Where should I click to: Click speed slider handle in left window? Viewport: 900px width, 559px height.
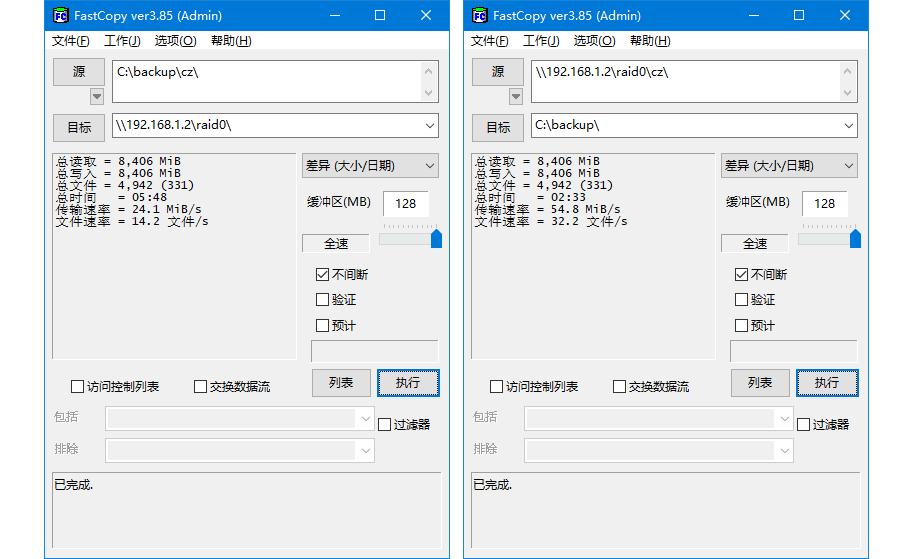pyautogui.click(x=436, y=238)
